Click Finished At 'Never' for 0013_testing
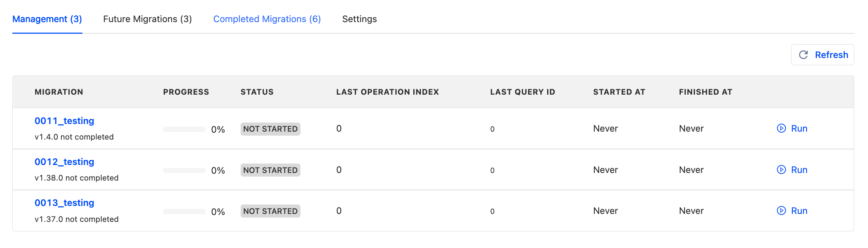 click(x=691, y=211)
